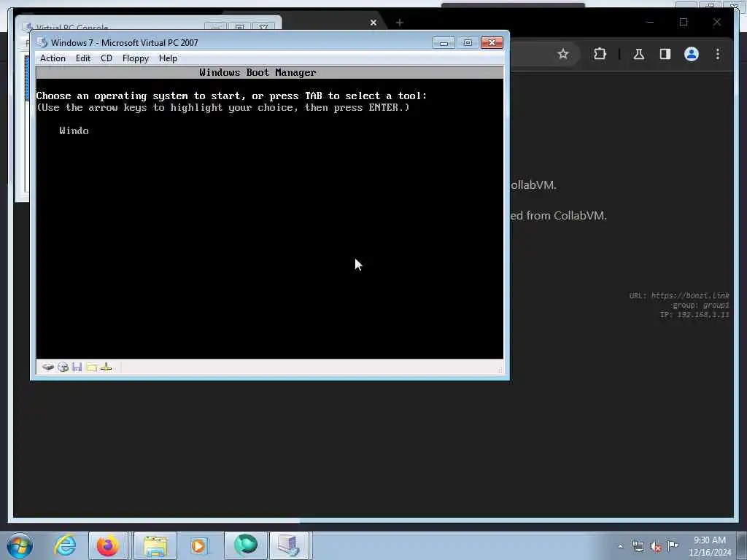Screen dimensions: 747x560
Task: Open the Action menu in Virtual PC
Action: [x=53, y=58]
